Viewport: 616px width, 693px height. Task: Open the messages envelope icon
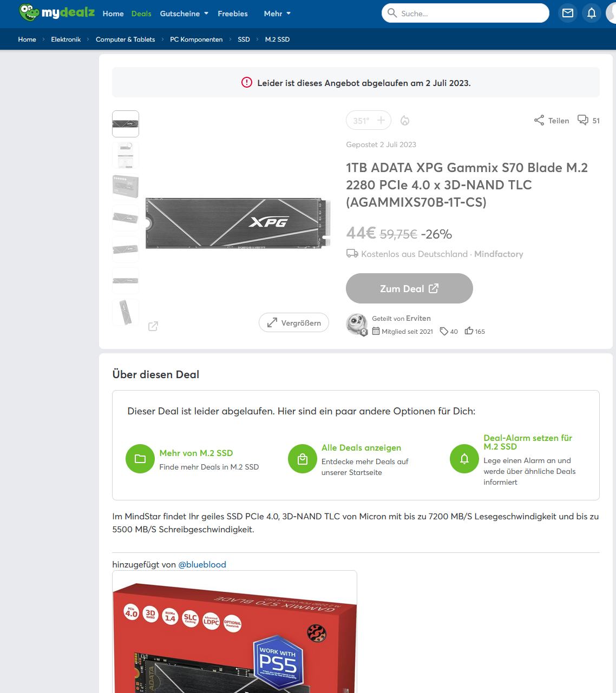click(567, 13)
